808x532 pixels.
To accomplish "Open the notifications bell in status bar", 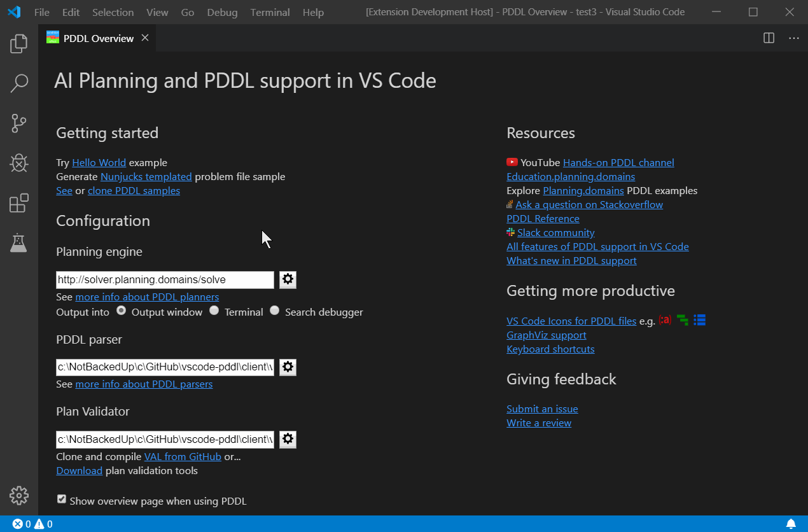I will 791,524.
